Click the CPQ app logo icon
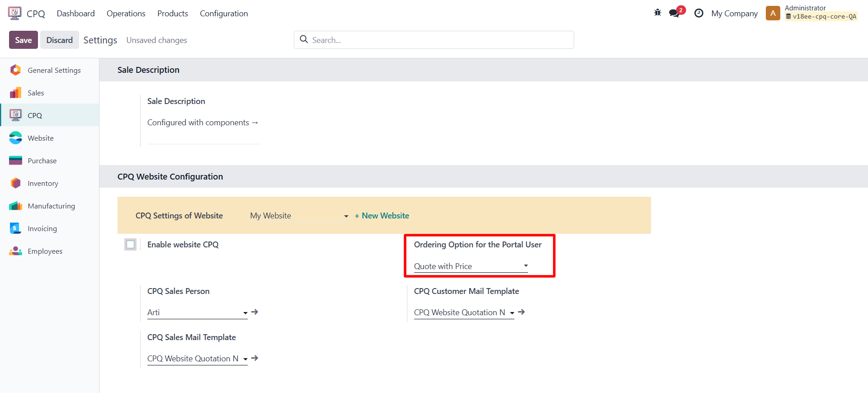The height and width of the screenshot is (393, 868). [x=14, y=13]
